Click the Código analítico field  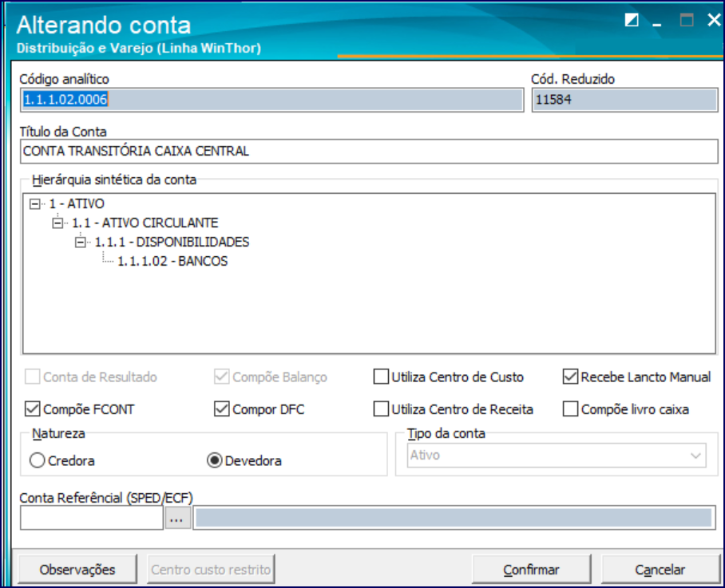tap(271, 100)
